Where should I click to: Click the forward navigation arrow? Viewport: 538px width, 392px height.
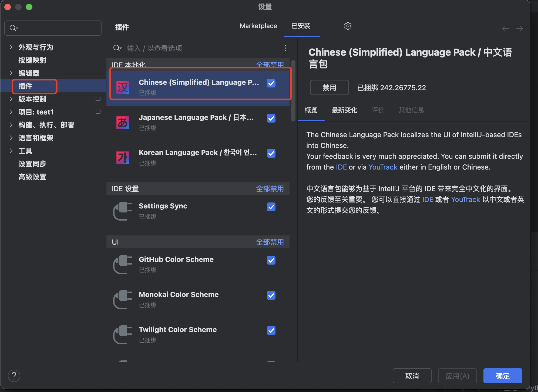pos(519,29)
